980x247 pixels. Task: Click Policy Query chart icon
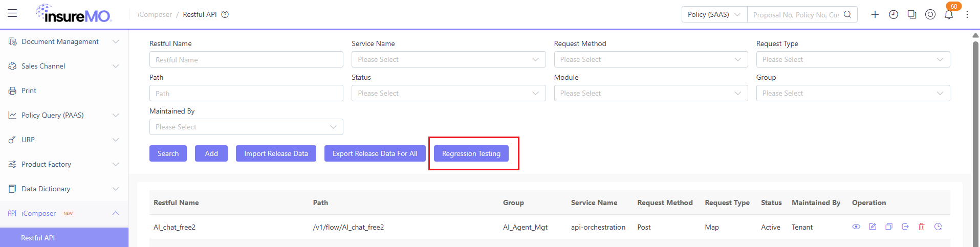tap(12, 115)
